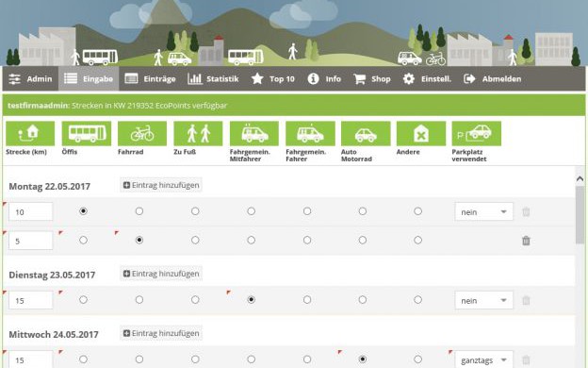Select Andere radio in Monday 10 km row
Screen dimensions: 588x368
pyautogui.click(x=417, y=211)
